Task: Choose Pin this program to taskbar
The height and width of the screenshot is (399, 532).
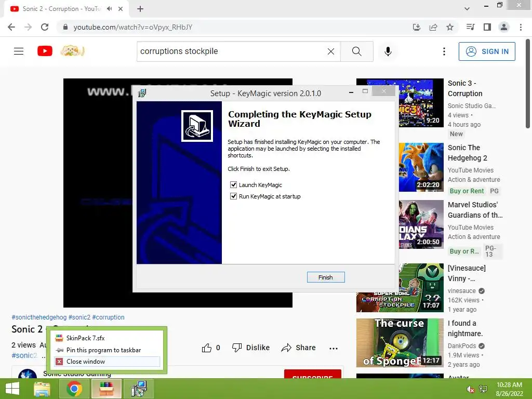Action: coord(107,350)
